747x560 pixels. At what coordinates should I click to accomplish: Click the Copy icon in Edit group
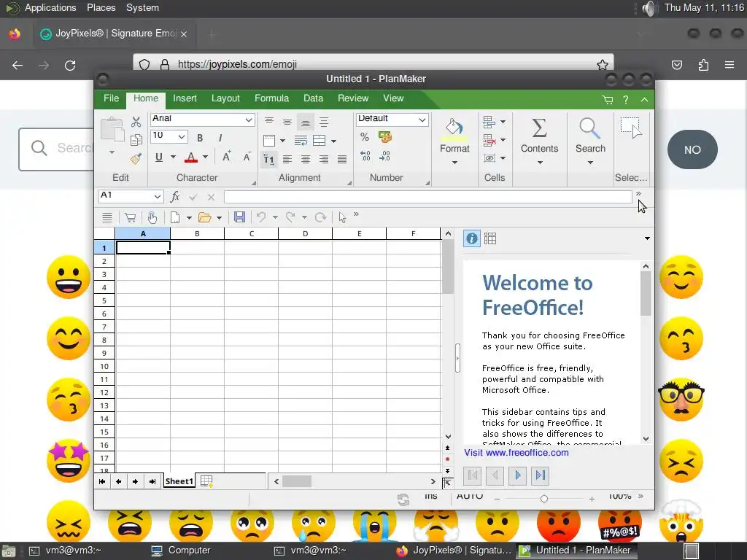[136, 139]
